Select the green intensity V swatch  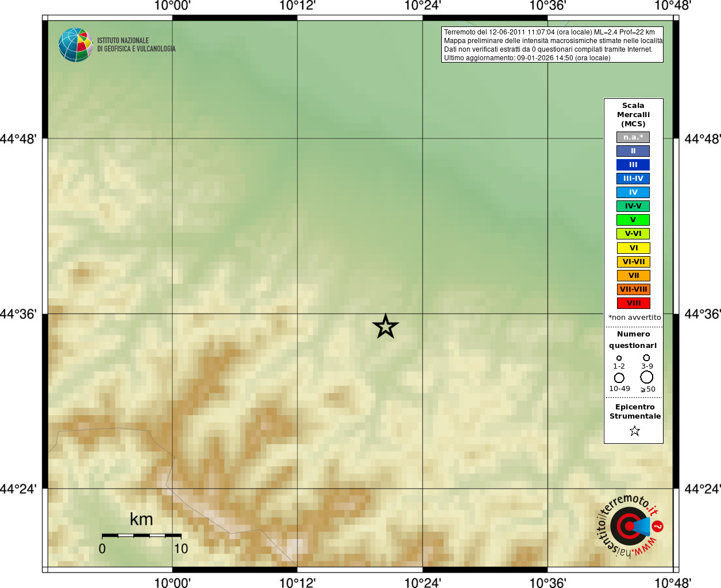633,220
